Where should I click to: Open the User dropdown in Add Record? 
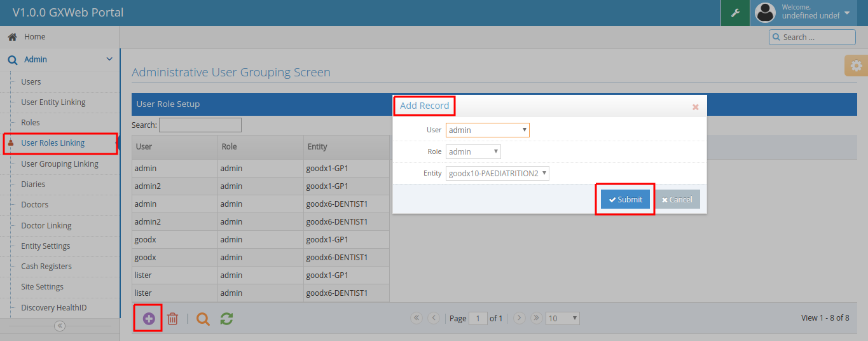[x=487, y=130]
